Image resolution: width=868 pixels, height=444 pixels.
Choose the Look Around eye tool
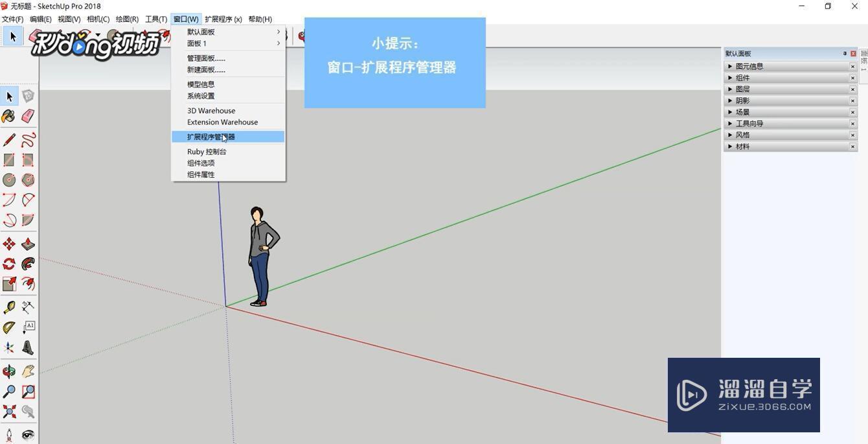pos(28,435)
